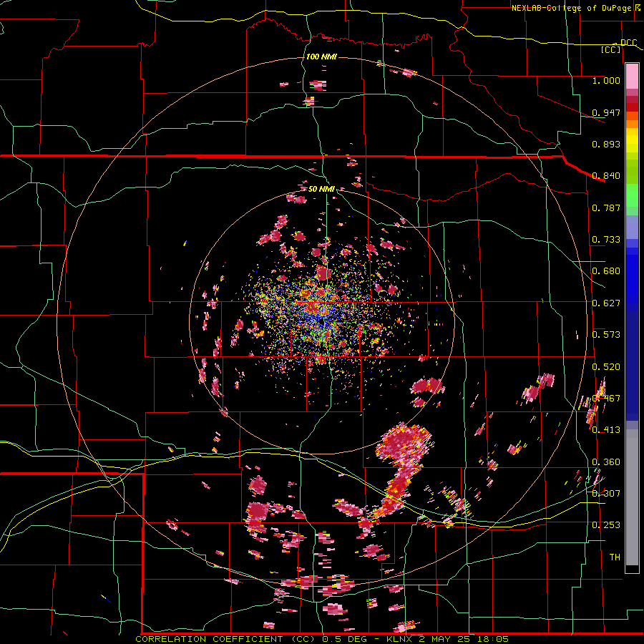Click the 0.307 scale label
The width and height of the screenshot is (644, 644).
click(606, 494)
